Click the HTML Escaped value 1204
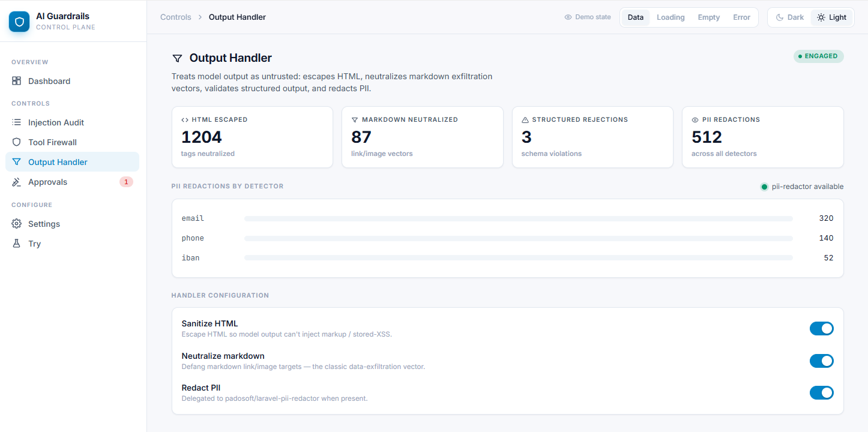868x432 pixels. (x=202, y=137)
